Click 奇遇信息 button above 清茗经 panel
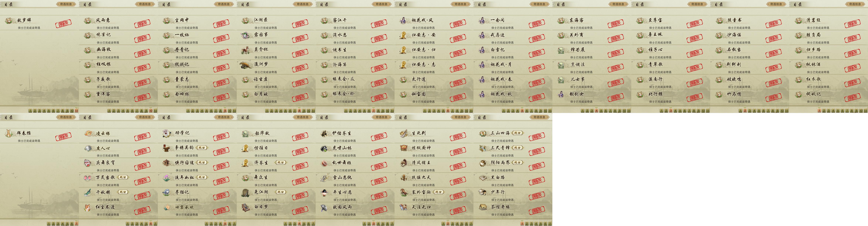Screen dimensions: 868x226 tap(855, 4)
